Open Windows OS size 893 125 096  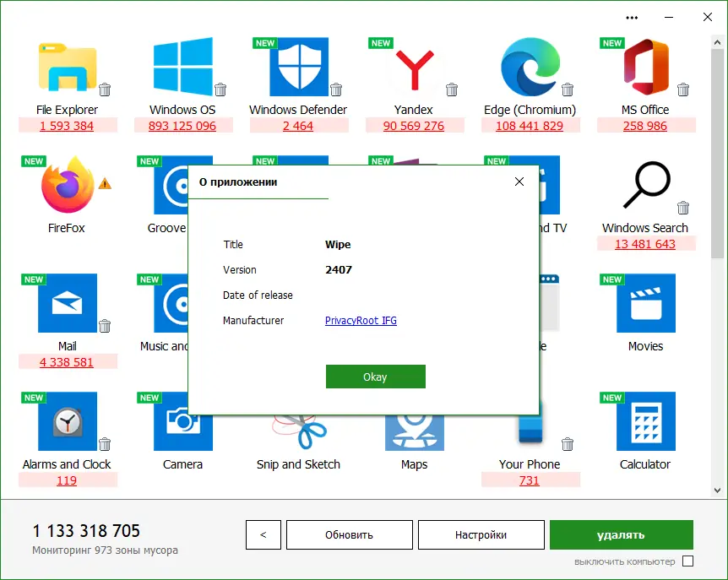coord(182,126)
